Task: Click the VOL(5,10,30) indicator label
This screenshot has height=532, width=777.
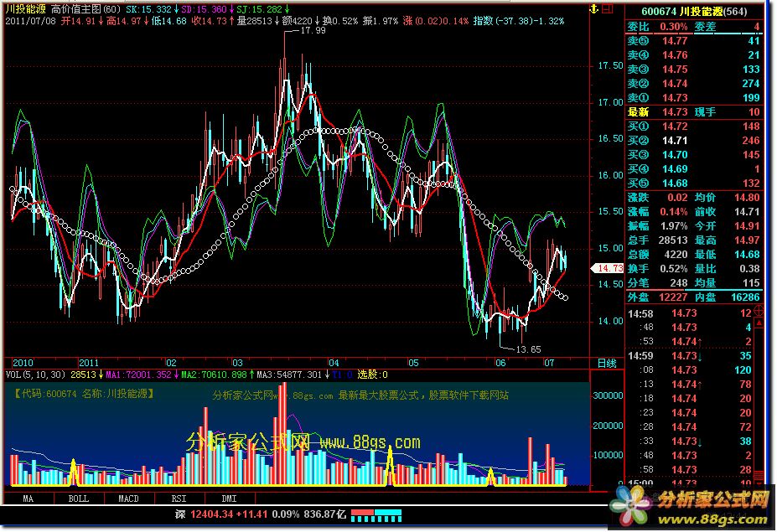Action: (35, 374)
